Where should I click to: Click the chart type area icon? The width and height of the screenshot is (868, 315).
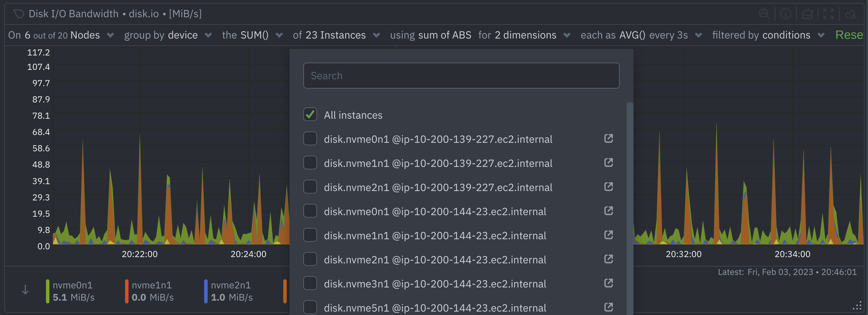pos(807,14)
